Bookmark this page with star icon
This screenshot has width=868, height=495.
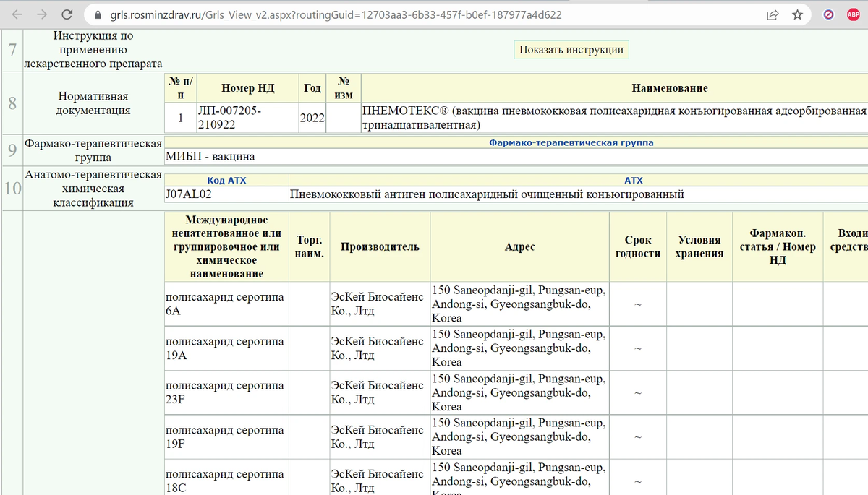click(797, 14)
